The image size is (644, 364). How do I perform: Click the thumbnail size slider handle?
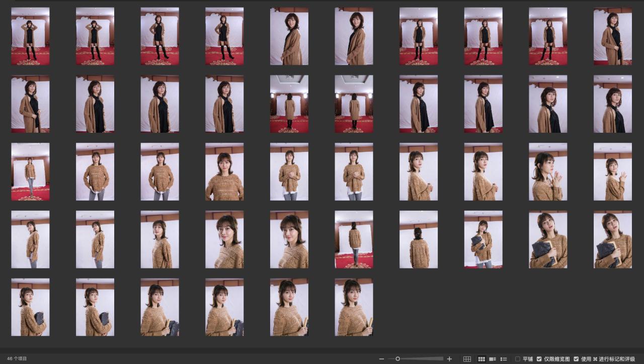(397, 359)
